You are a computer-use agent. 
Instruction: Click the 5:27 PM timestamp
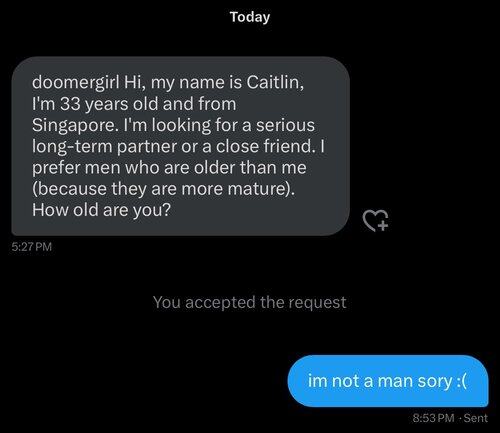click(x=32, y=247)
